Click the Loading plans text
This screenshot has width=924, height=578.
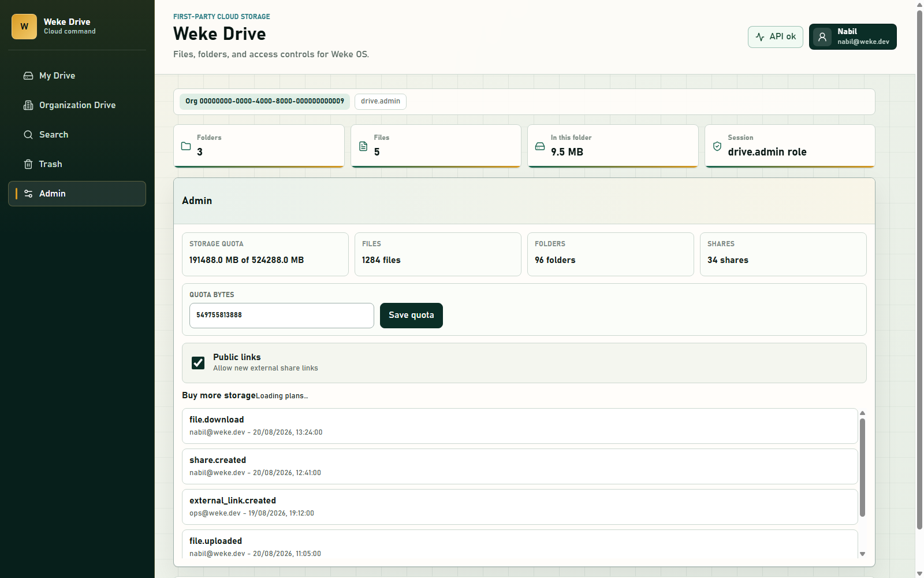[282, 396]
